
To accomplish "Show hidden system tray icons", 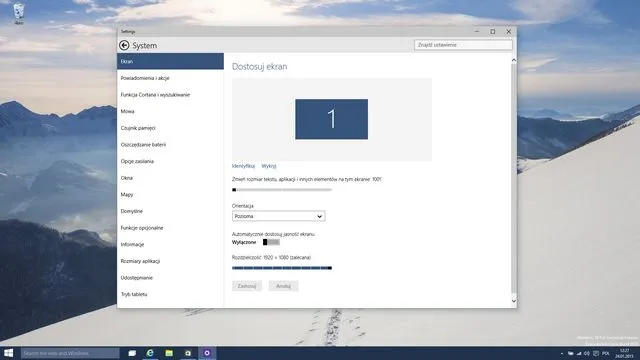I will coord(562,353).
